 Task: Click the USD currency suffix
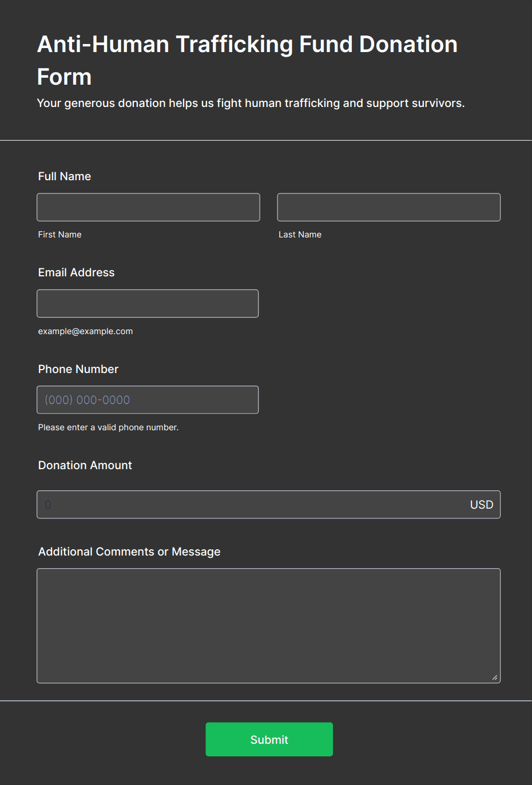[x=481, y=505]
